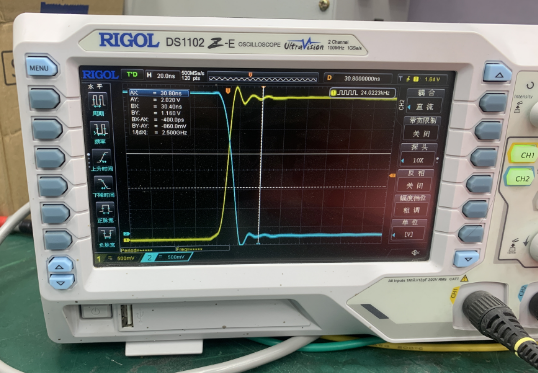
Task: Click the trigger level 1.64V readout
Action: [x=423, y=79]
